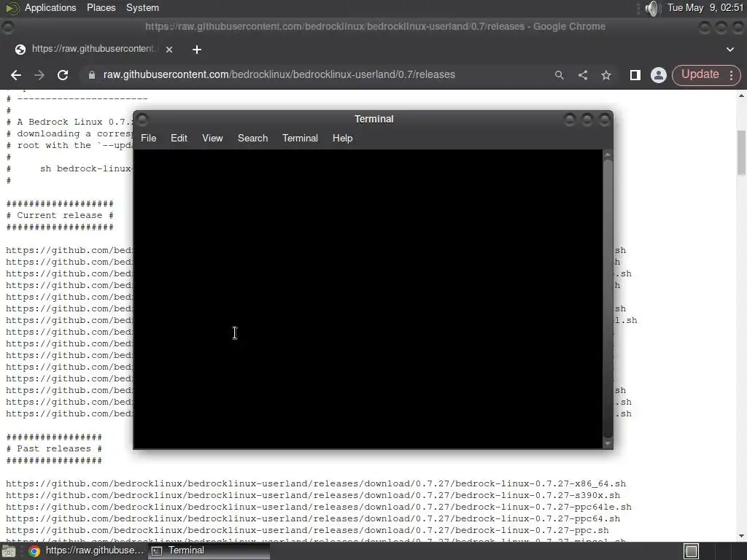Open the Terminal menu in Terminal
This screenshot has width=747, height=560.
[x=300, y=138]
